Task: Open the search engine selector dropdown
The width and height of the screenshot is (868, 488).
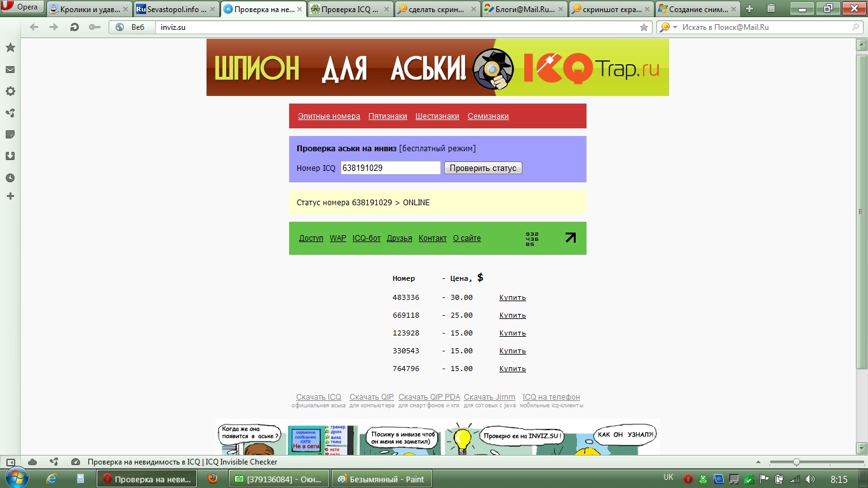Action: 669,27
